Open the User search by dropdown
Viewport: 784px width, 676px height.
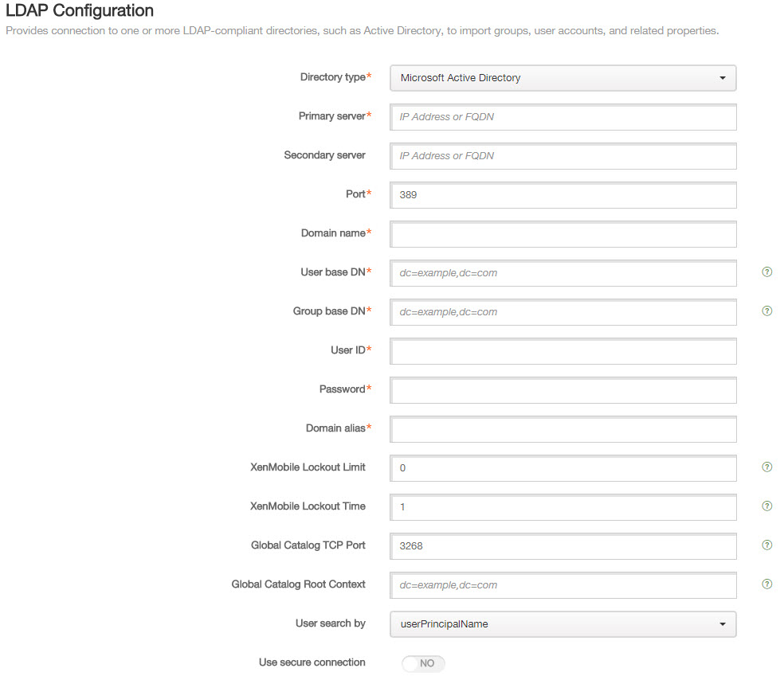pyautogui.click(x=563, y=624)
